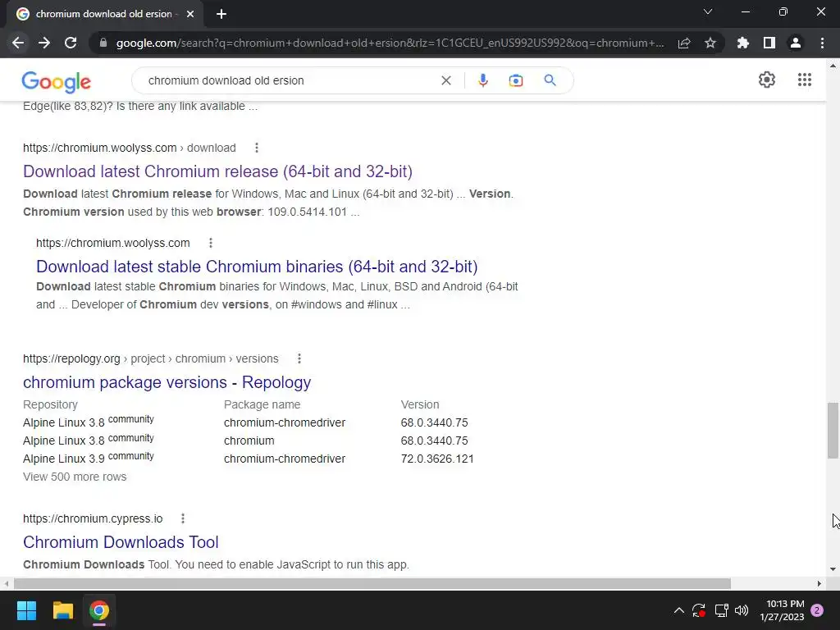Open Google apps grid

point(804,80)
